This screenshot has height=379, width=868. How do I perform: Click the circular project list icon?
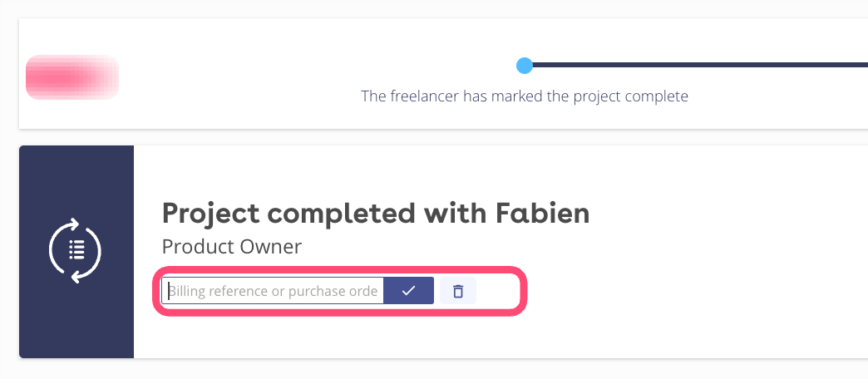point(76,250)
